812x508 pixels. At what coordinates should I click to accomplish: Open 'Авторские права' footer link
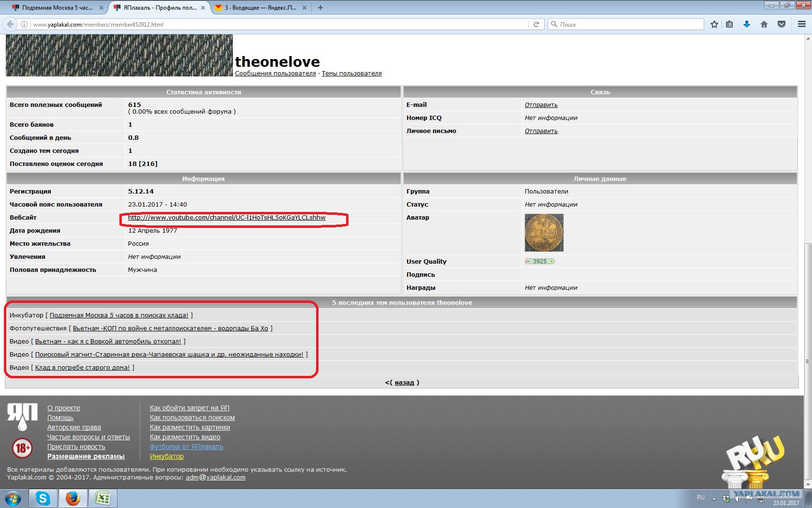click(x=74, y=428)
